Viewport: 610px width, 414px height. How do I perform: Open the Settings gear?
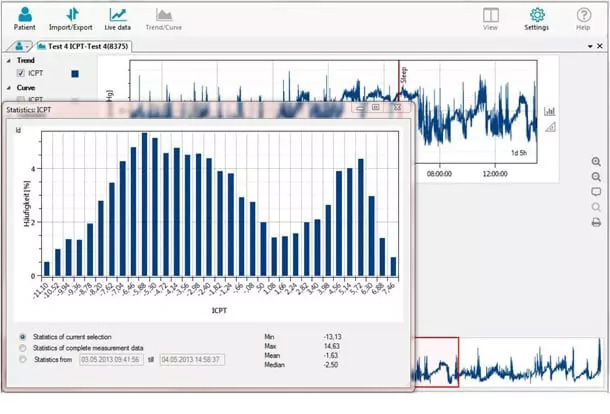click(536, 19)
